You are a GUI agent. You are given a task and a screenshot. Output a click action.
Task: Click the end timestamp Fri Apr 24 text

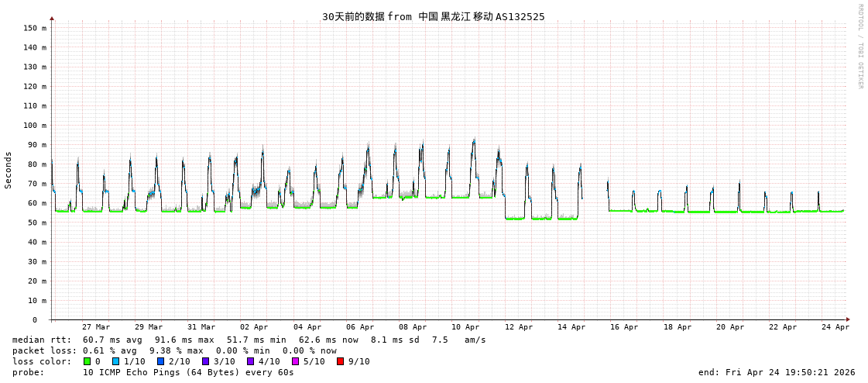coord(777,372)
